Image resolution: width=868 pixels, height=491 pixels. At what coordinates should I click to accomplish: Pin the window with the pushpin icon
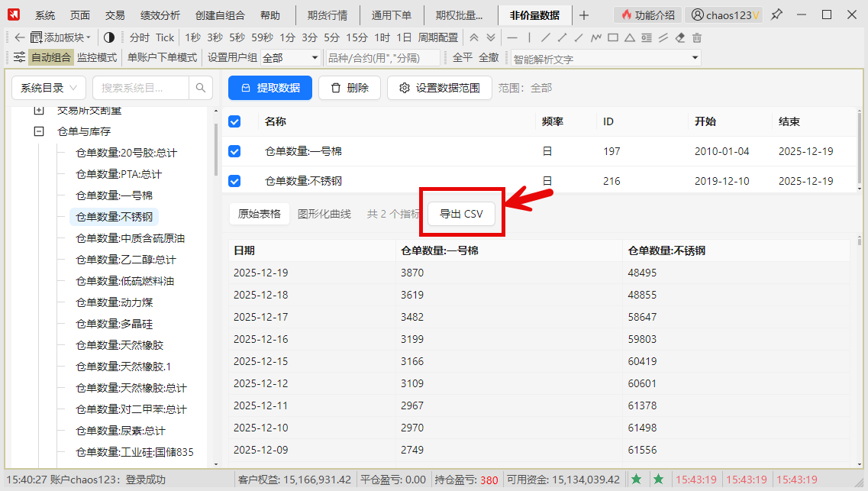click(776, 15)
